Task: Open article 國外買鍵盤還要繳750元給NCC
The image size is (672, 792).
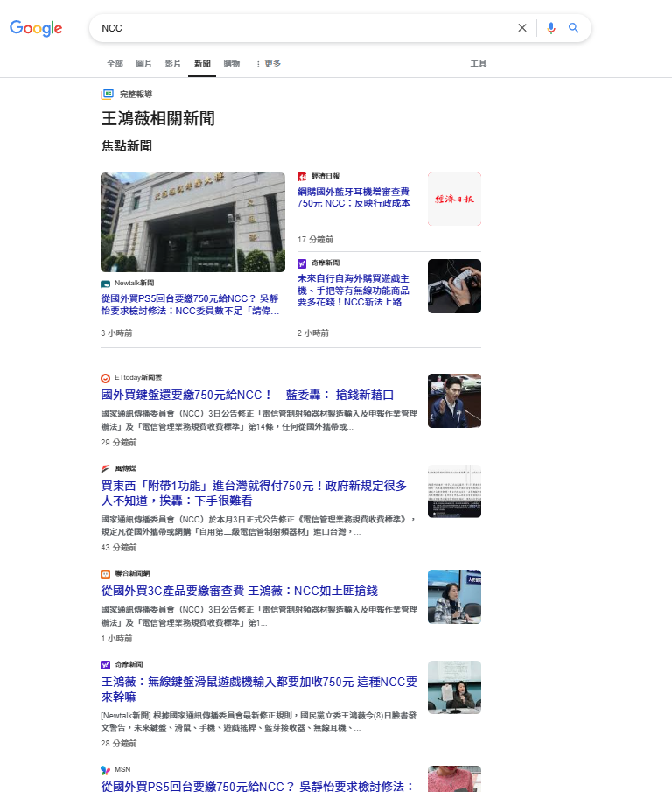Action: [x=248, y=395]
